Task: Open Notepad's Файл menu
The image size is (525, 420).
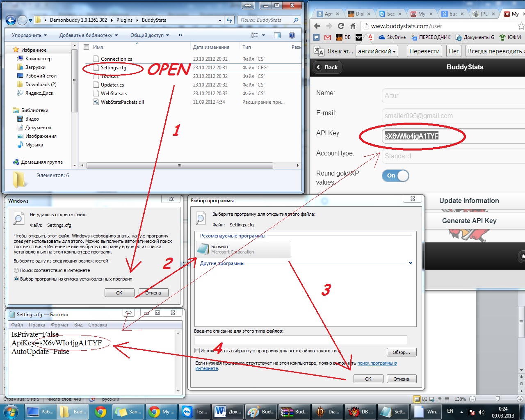Action: [x=17, y=325]
